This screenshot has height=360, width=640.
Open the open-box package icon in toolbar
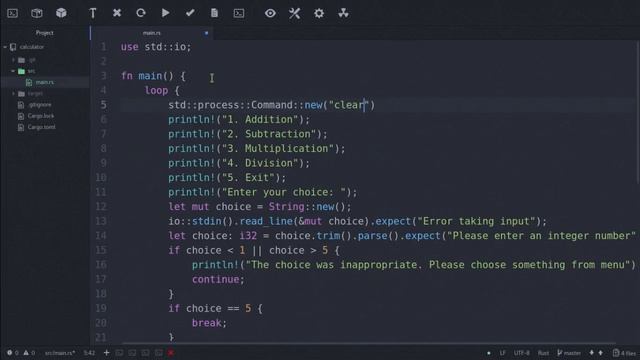coord(37,13)
